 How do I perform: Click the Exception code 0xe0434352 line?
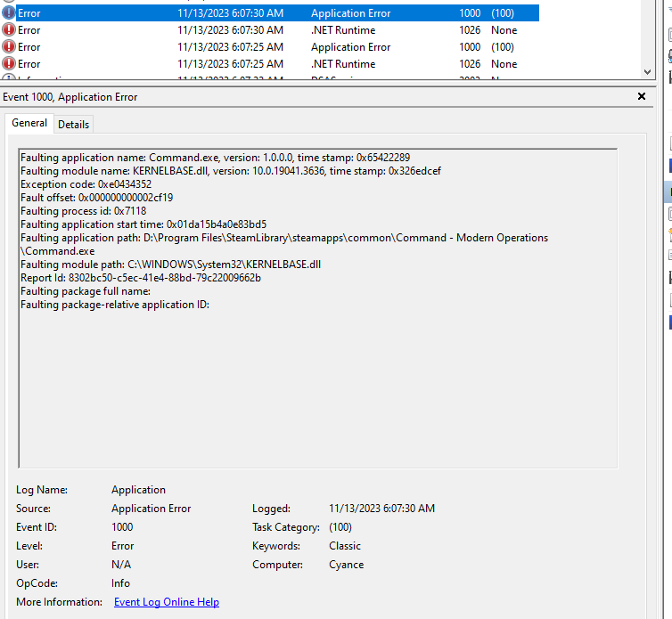click(x=86, y=184)
